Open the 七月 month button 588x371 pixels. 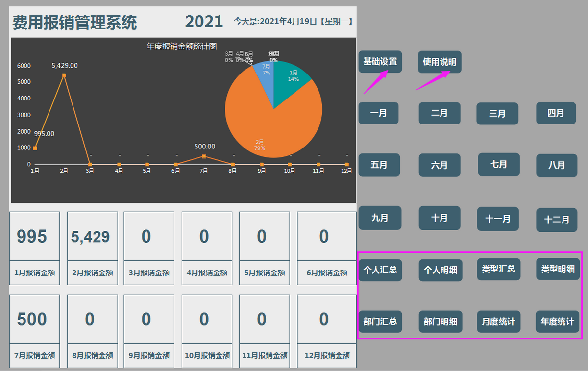pos(498,165)
